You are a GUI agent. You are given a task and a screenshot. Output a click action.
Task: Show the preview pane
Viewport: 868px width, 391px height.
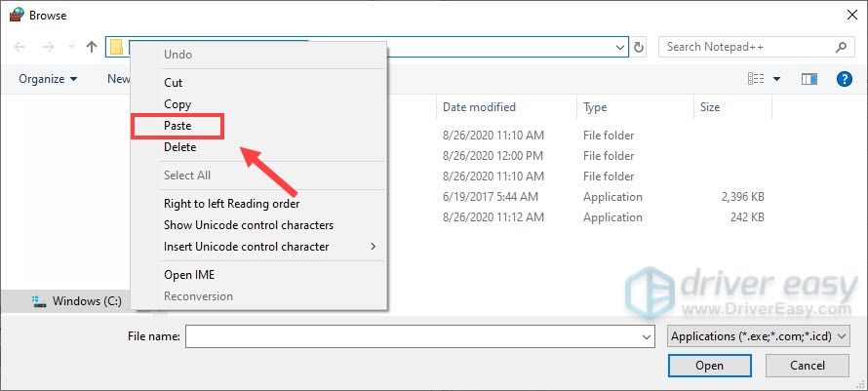coord(809,79)
